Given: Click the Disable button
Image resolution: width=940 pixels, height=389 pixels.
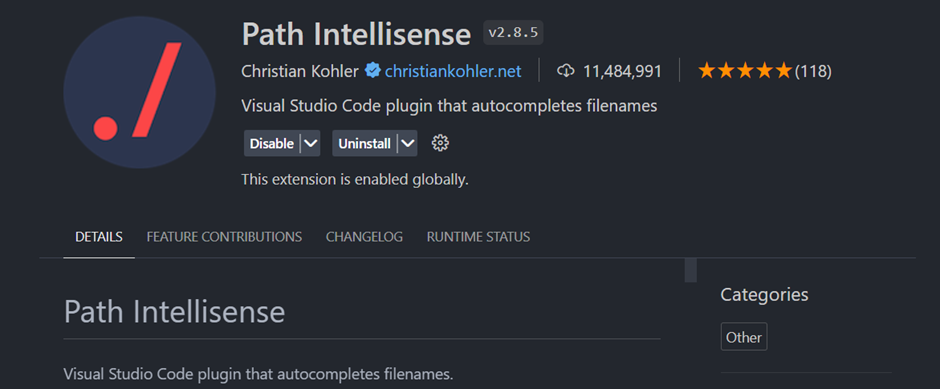Looking at the screenshot, I should [272, 143].
